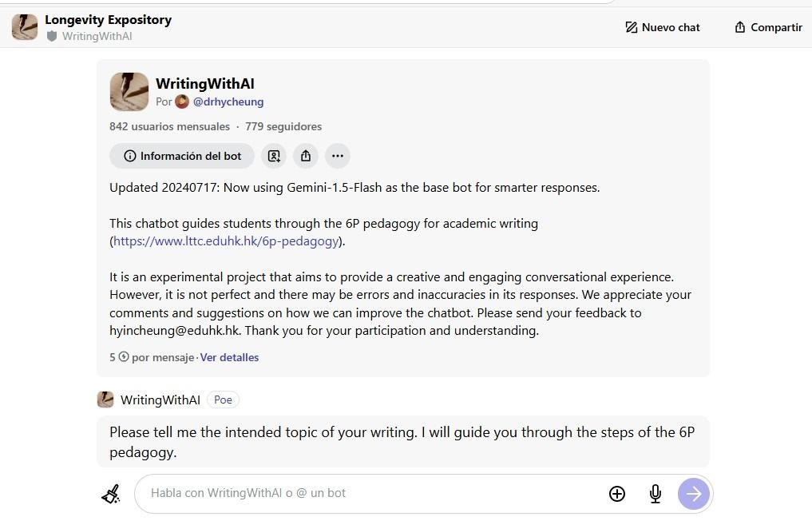The height and width of the screenshot is (525, 812).
Task: Click the Nuevo chat pencil icon
Action: (631, 27)
